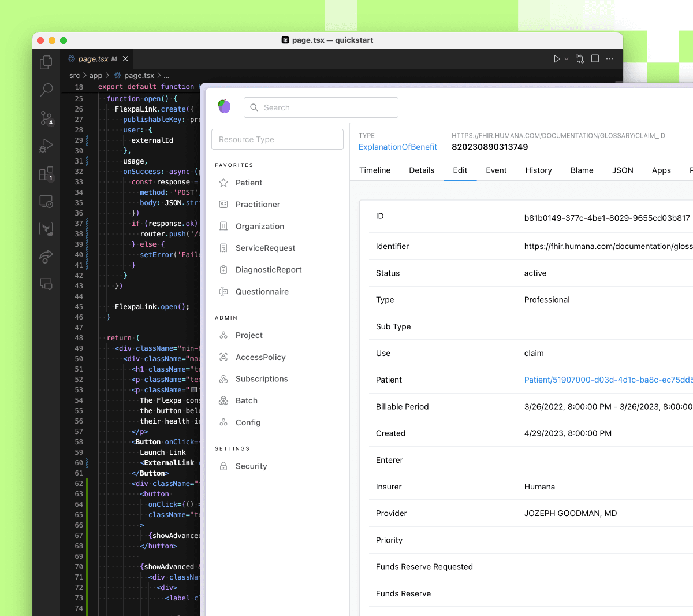Open Organization in Favorites

260,227
